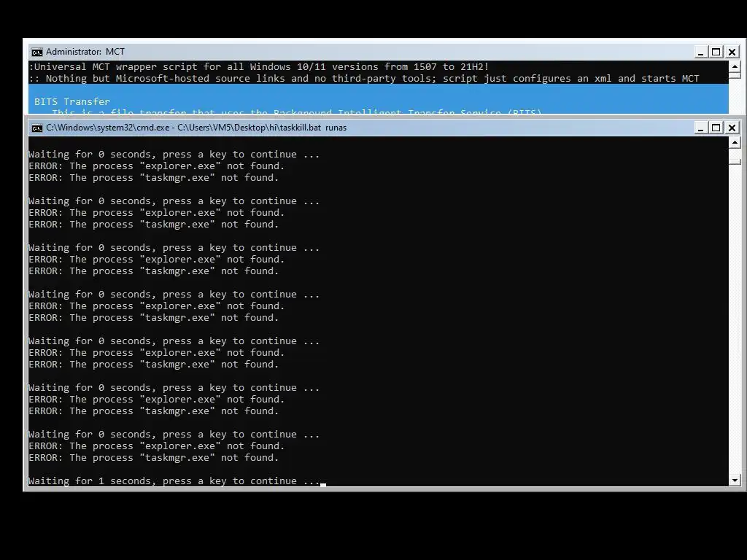
Task: Click the "BITS Transfer" heading in MCT window
Action: (72, 101)
